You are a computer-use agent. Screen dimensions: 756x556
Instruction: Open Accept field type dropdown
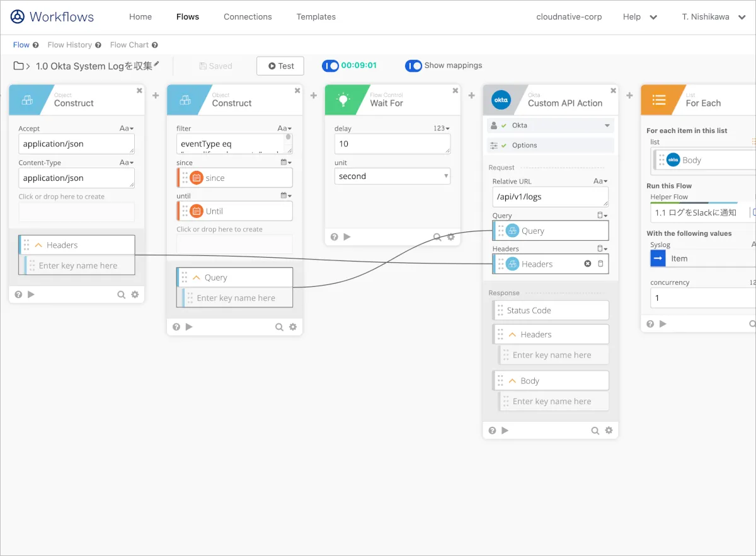[x=127, y=129]
